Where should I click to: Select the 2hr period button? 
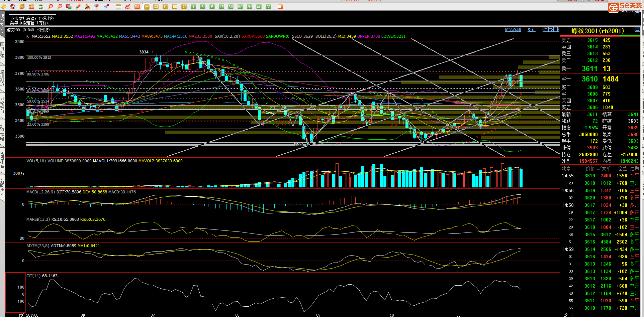tap(250, 7)
